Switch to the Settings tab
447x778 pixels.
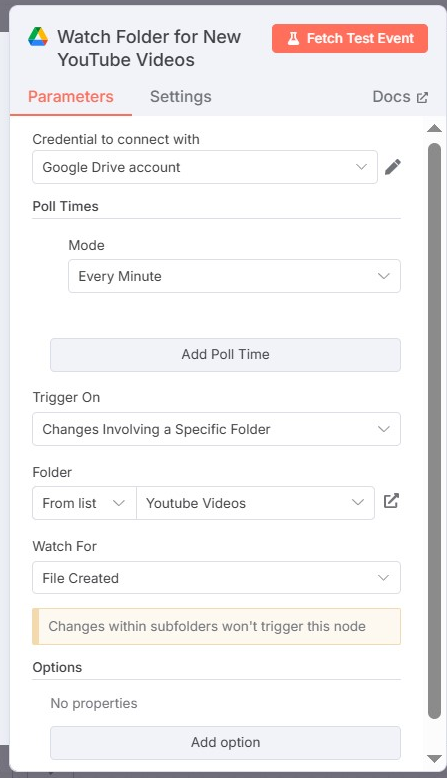tap(181, 97)
